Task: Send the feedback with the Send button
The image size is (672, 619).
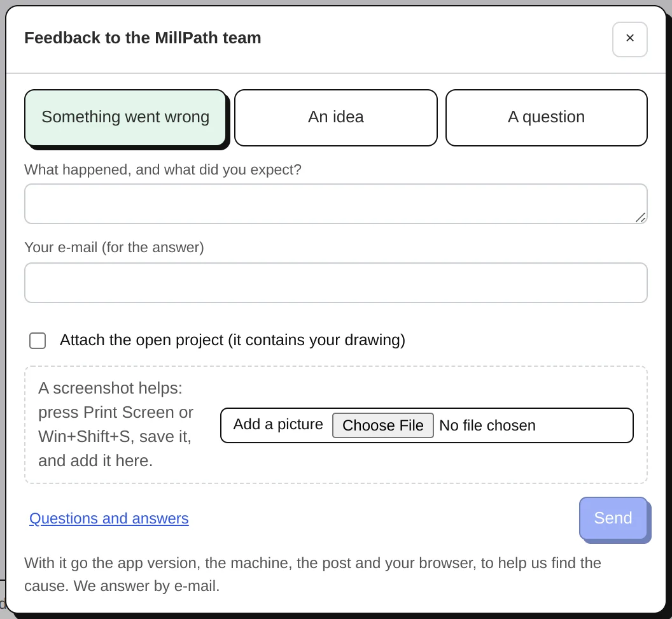Action: point(613,518)
